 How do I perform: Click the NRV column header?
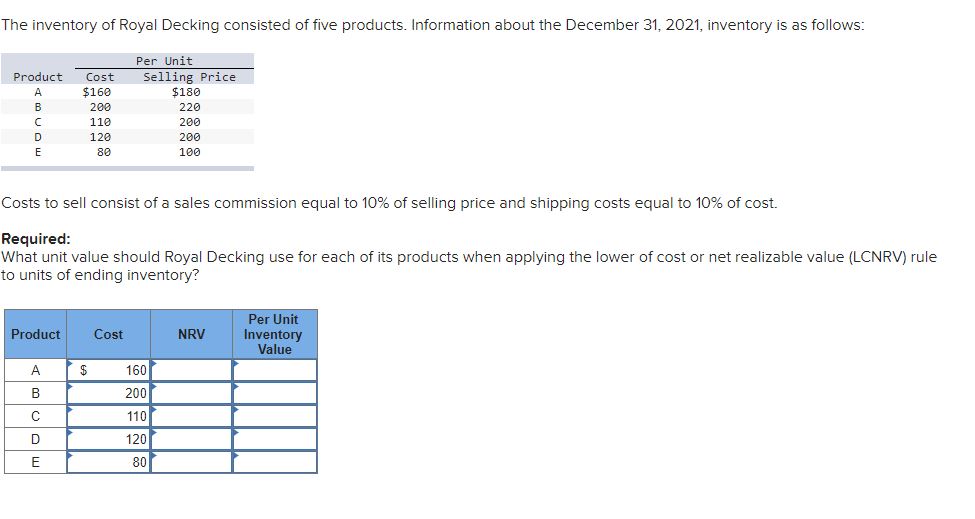click(191, 334)
